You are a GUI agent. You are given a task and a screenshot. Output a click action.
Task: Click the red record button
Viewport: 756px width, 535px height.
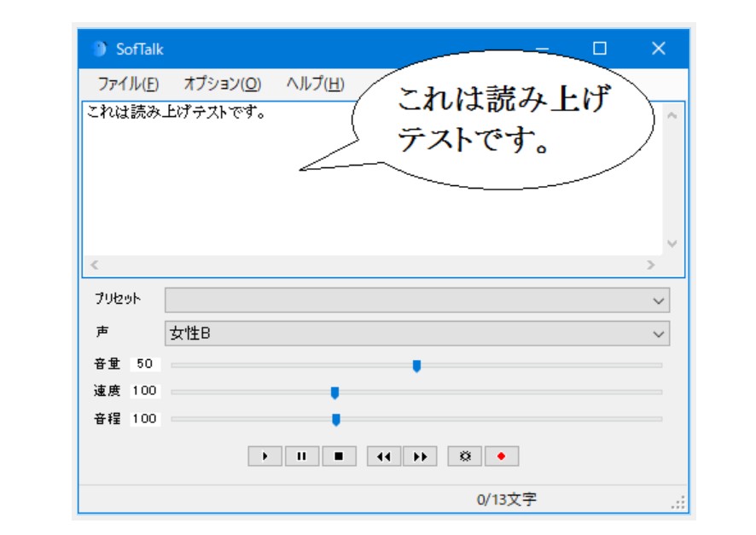(x=502, y=456)
